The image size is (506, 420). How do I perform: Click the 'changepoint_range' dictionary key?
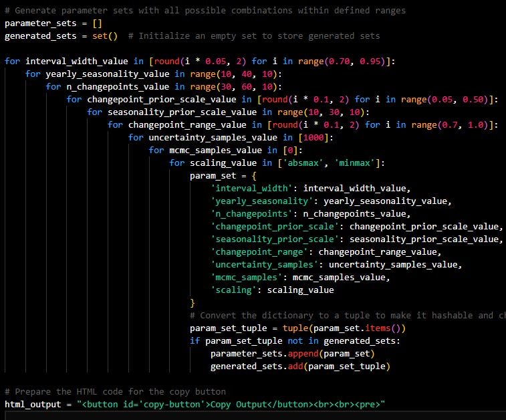(259, 252)
